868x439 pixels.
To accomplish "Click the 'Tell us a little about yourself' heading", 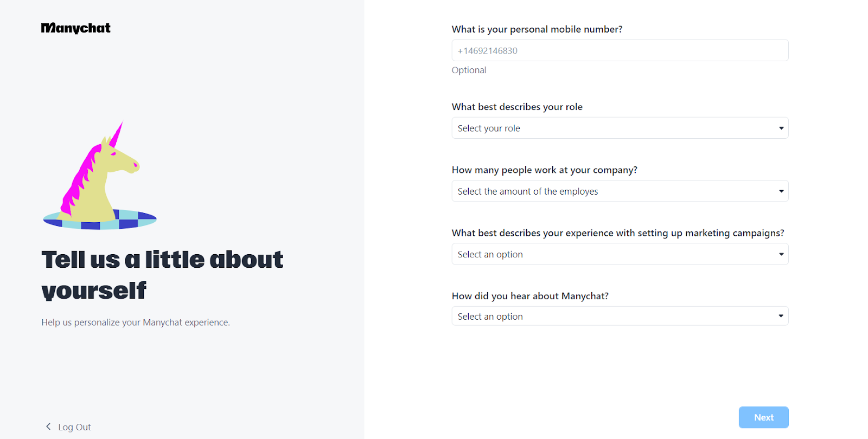I will (x=162, y=275).
